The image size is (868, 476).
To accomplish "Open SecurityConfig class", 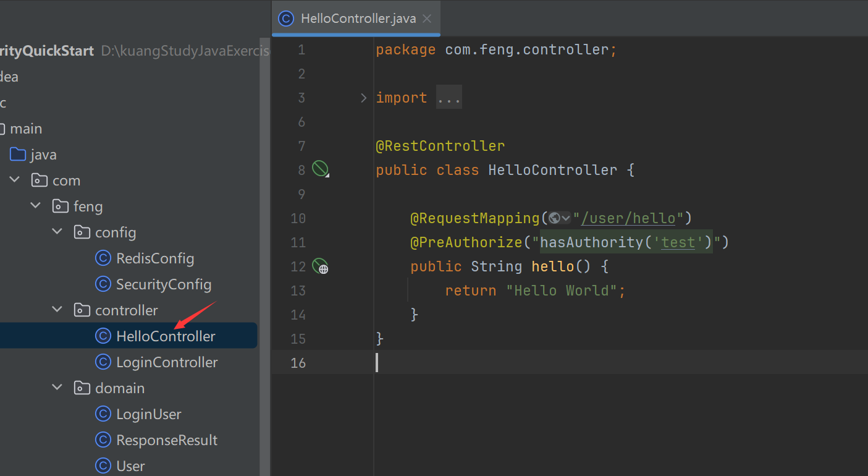I will click(x=164, y=284).
